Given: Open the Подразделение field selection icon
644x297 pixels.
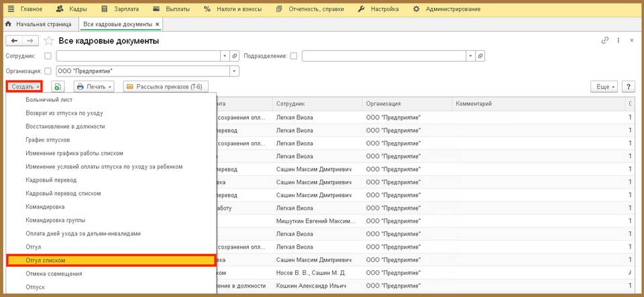Looking at the screenshot, I should (480, 56).
